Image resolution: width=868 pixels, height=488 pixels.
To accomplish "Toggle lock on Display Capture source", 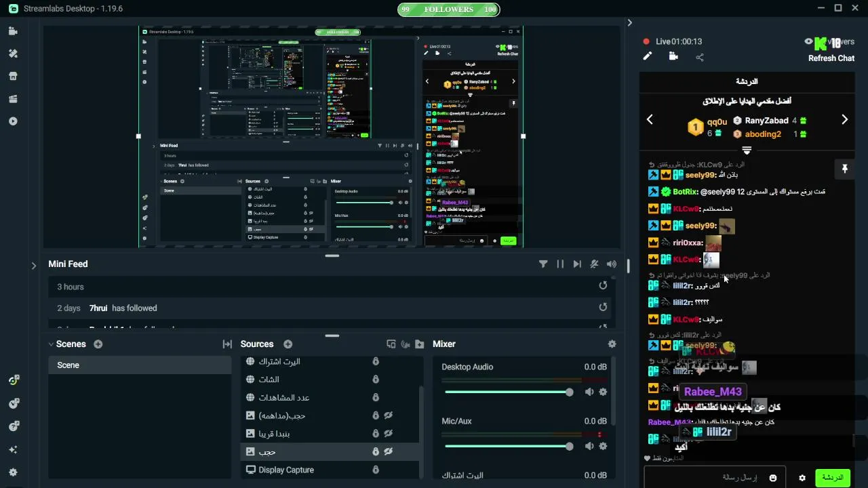I will pyautogui.click(x=376, y=470).
